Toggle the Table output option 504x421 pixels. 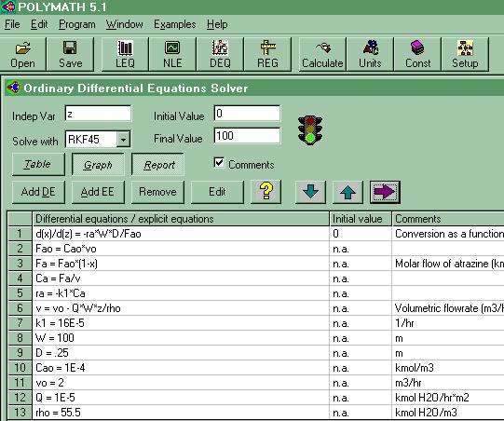tap(38, 164)
